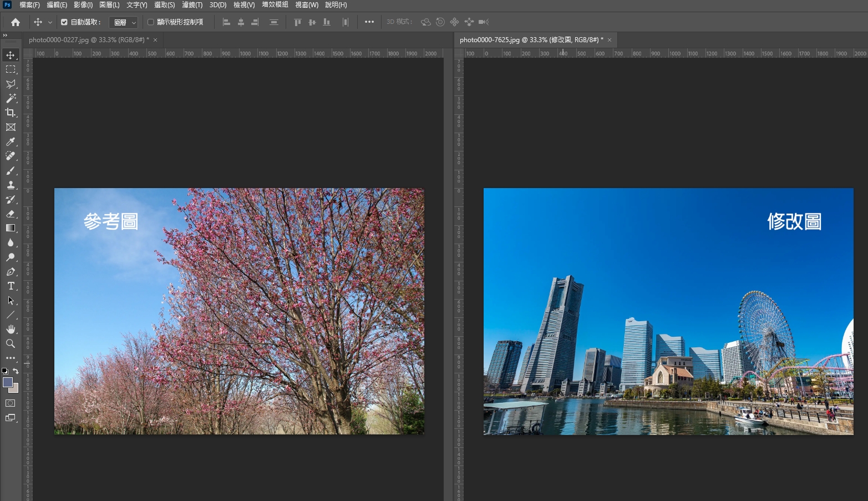Select the Eyedropper tool

click(x=10, y=142)
